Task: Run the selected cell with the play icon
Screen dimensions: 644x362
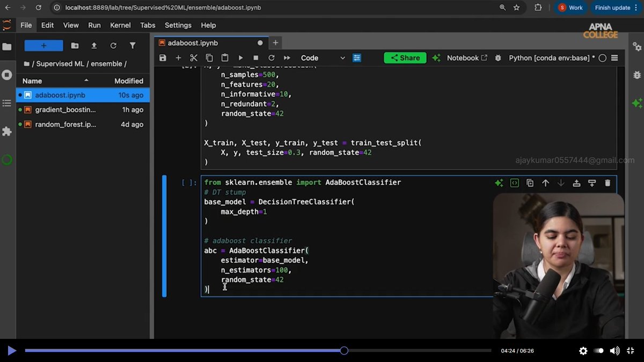Action: (240, 58)
